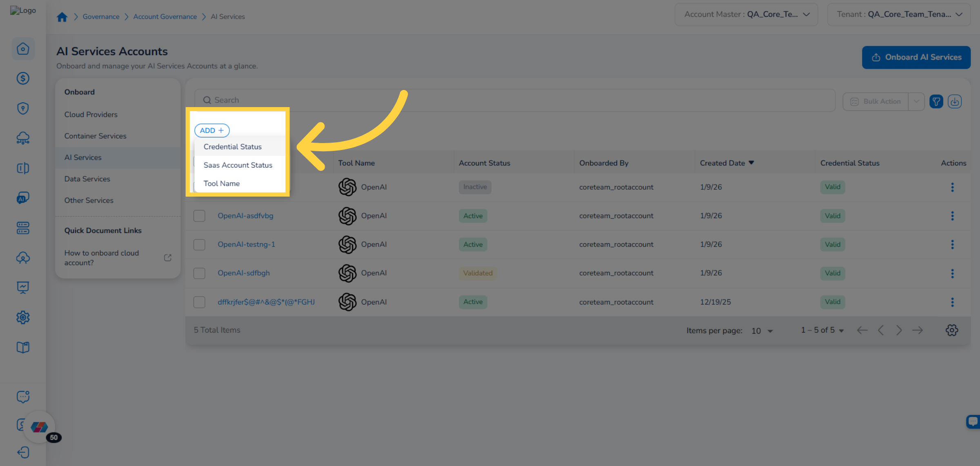This screenshot has height=466, width=980.
Task: Open the documentation book icon
Action: pos(23,347)
